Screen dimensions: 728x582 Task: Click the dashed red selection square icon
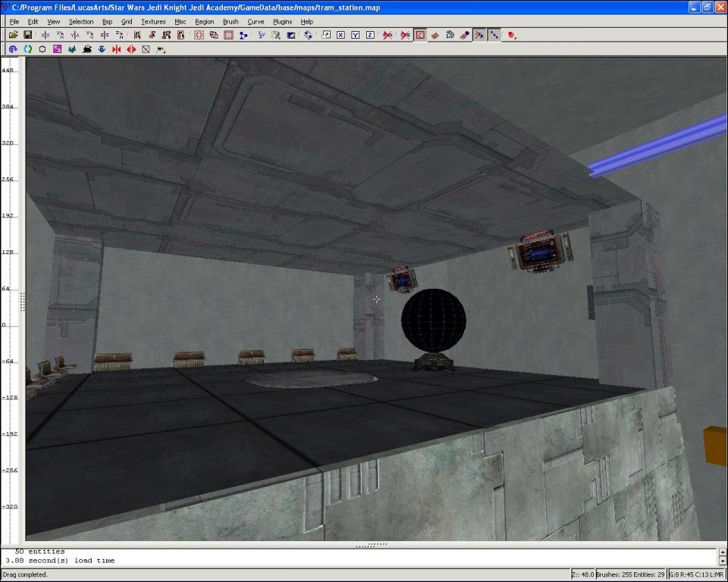pos(199,35)
